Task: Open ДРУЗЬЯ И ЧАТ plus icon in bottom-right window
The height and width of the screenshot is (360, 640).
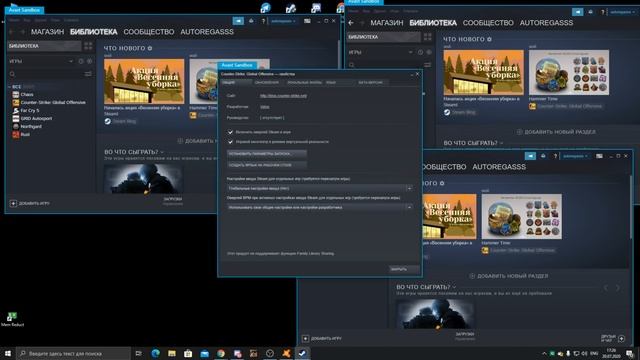Action: point(621,338)
